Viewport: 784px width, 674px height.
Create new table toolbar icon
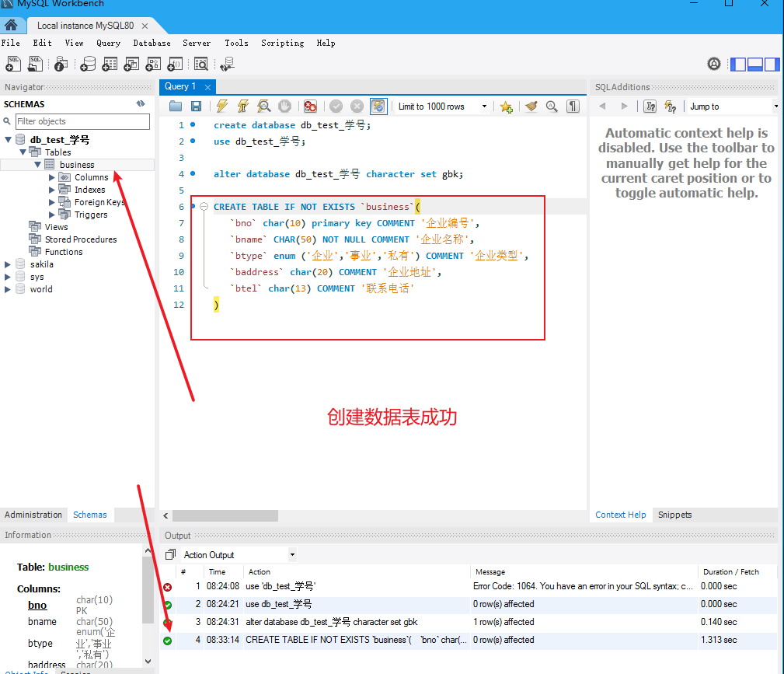[110, 64]
